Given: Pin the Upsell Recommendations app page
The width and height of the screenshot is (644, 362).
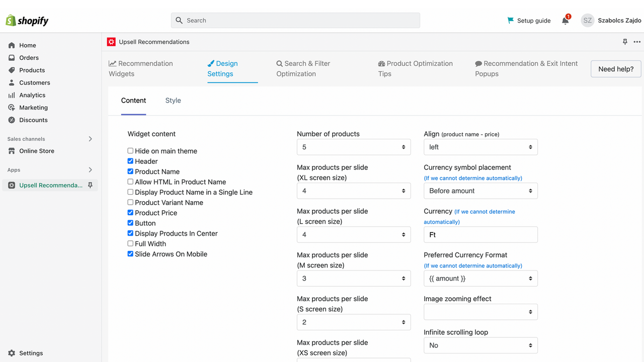Looking at the screenshot, I should click(625, 42).
